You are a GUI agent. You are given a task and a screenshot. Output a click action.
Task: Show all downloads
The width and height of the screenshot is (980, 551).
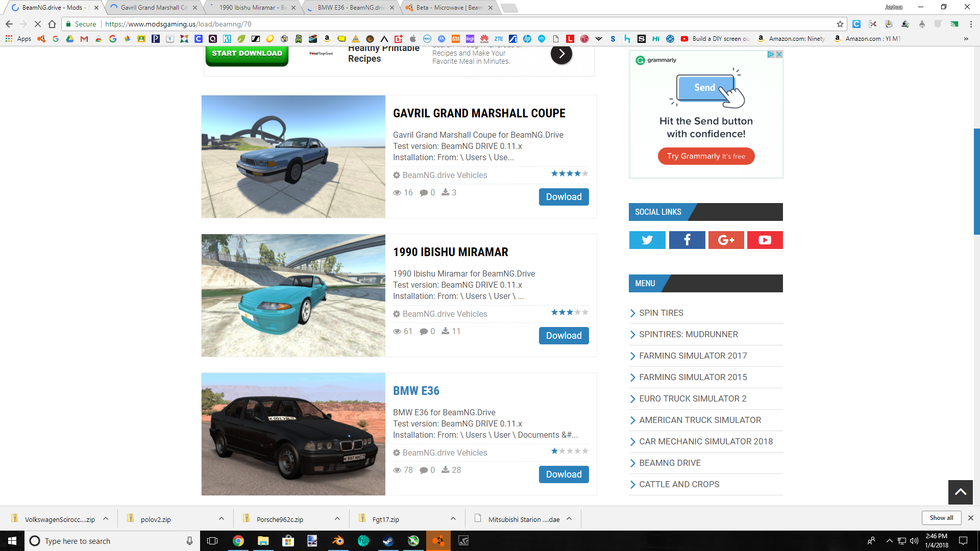[941, 518]
